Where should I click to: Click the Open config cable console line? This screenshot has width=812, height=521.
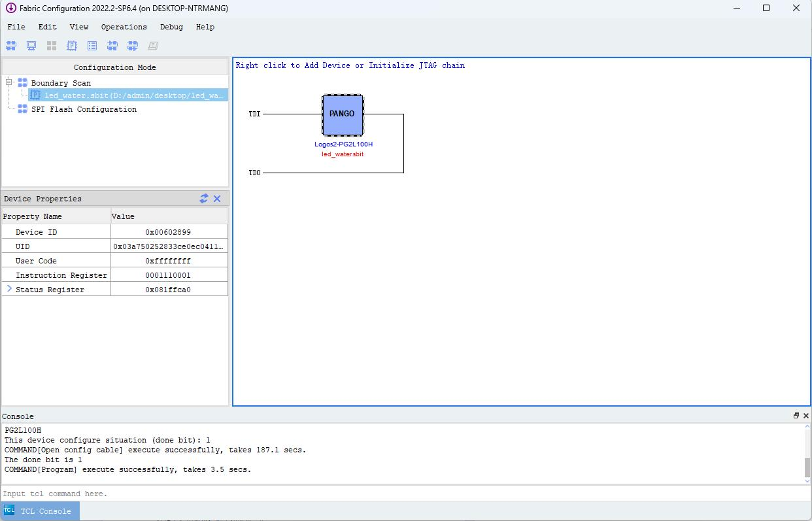(x=155, y=450)
